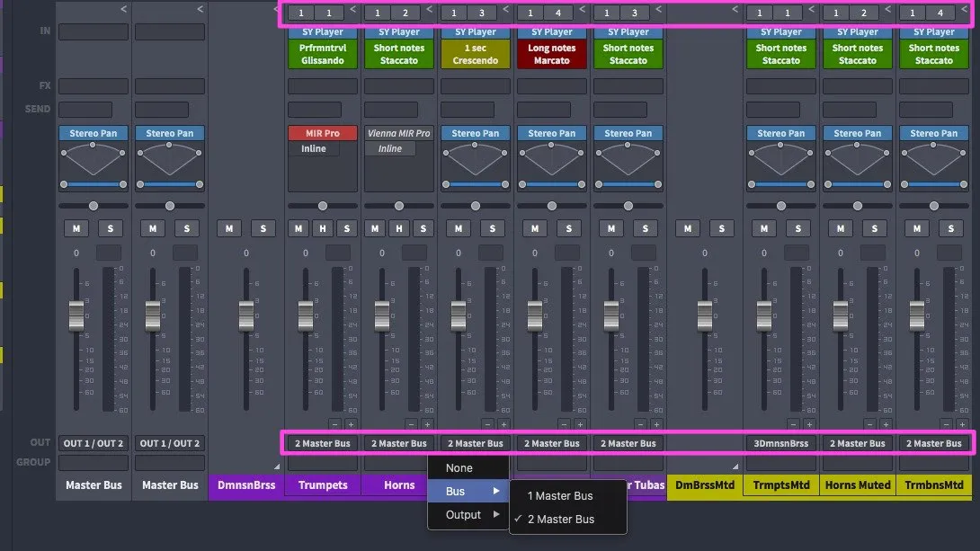Image resolution: width=980 pixels, height=551 pixels.
Task: Open SY Player on the TrmptsMtd channel
Action: tap(781, 31)
